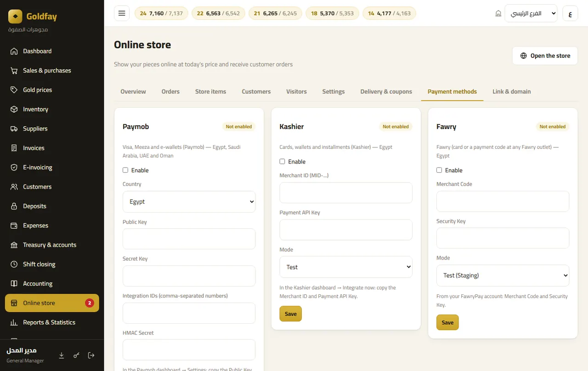Click the Inventory box icon
Image resolution: width=588 pixels, height=371 pixels.
tap(14, 109)
